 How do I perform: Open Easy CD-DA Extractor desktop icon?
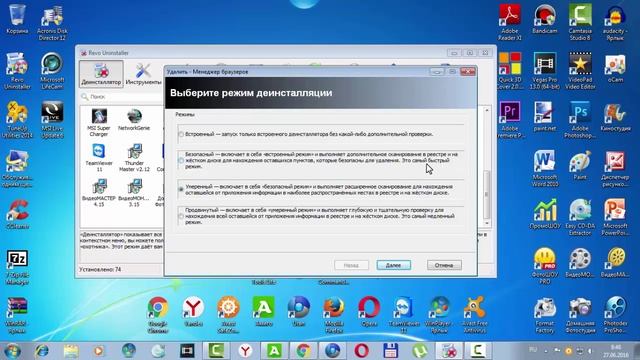(x=580, y=218)
